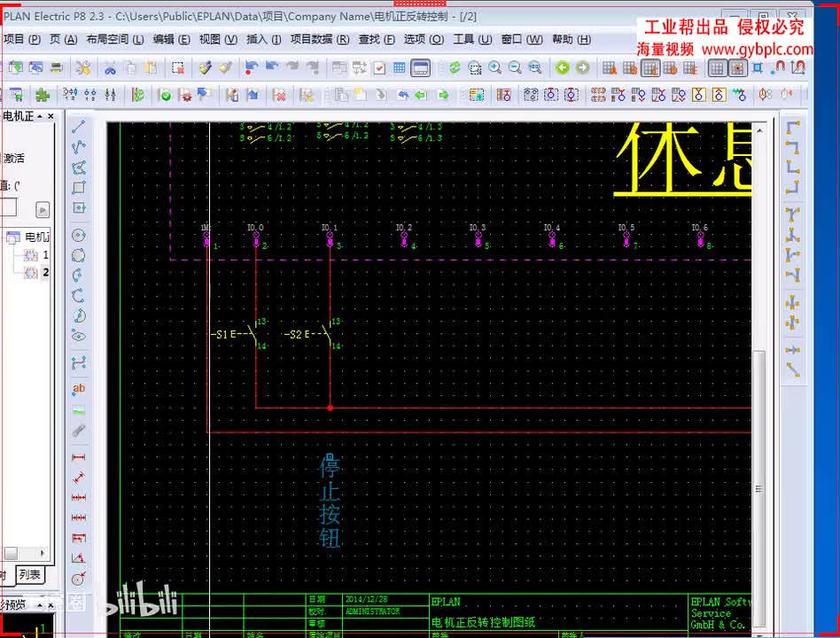Screen dimensions: 840x638
Task: Open the 预览 panel dropdown arrow
Action: click(40, 605)
